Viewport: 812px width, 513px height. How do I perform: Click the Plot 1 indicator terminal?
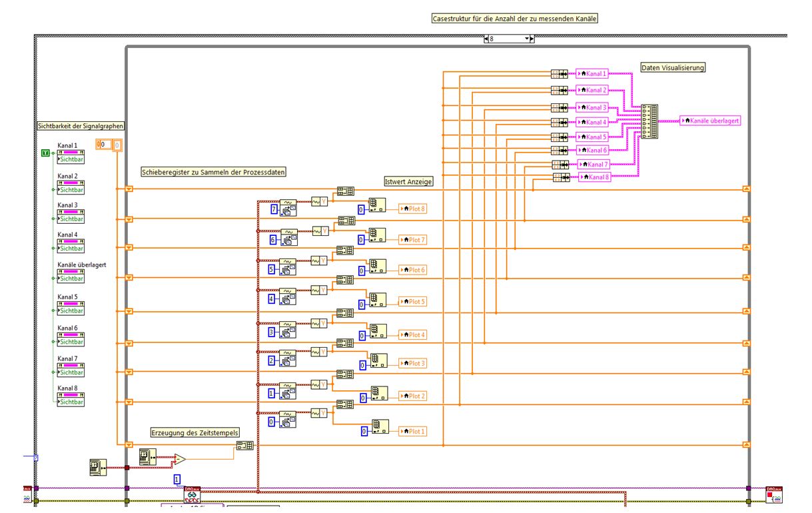(x=412, y=431)
